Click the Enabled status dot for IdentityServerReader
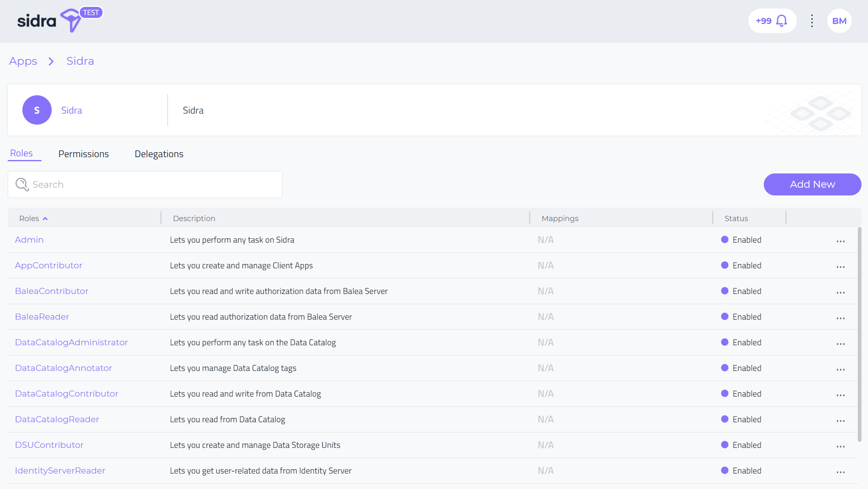This screenshot has height=489, width=868. pos(725,470)
